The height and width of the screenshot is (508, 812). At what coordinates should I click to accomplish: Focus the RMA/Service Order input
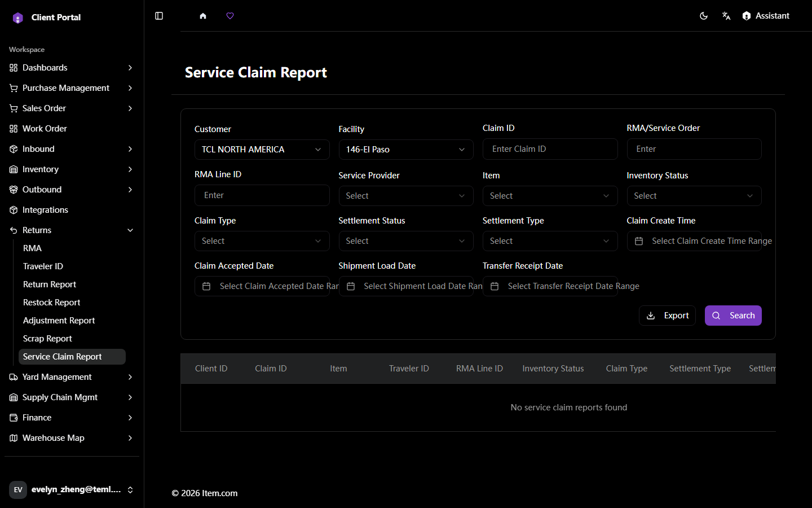(694, 149)
